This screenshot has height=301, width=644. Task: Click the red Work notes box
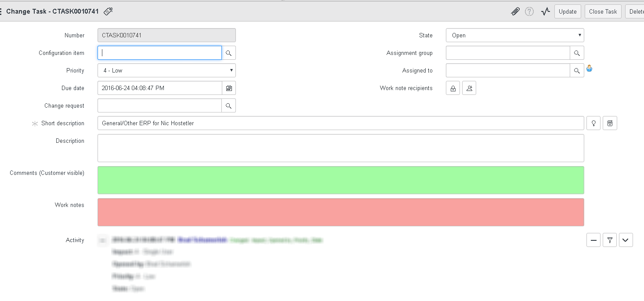[x=341, y=212]
